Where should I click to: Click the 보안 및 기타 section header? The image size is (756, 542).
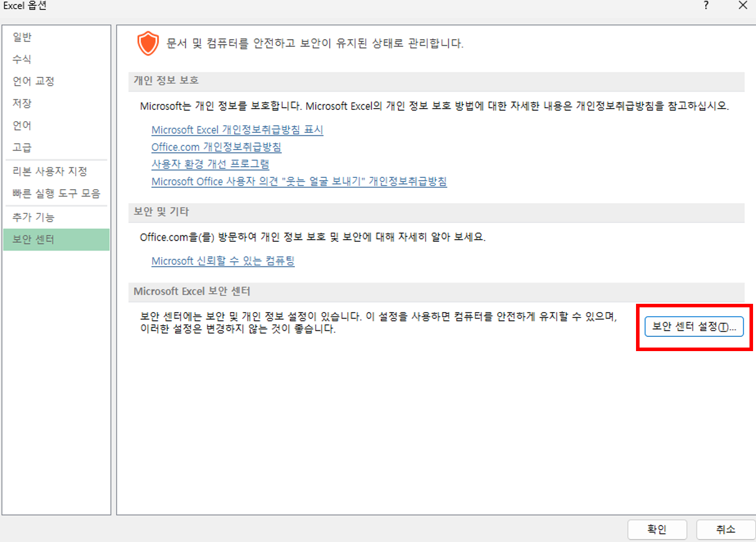pyautogui.click(x=436, y=212)
